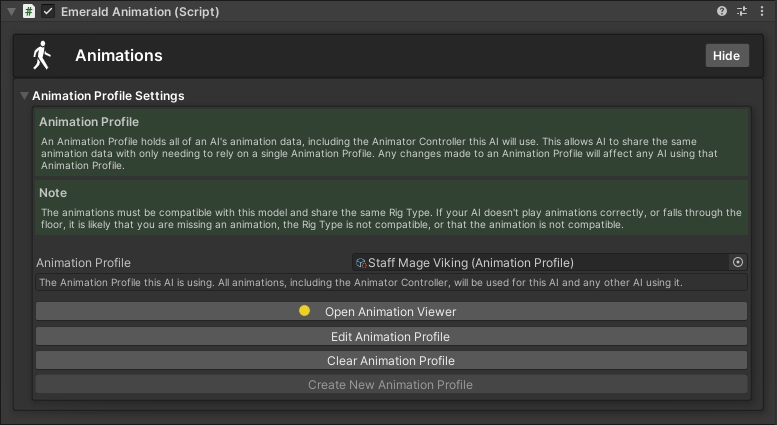
Task: Click the Animations section header title
Action: (x=118, y=56)
